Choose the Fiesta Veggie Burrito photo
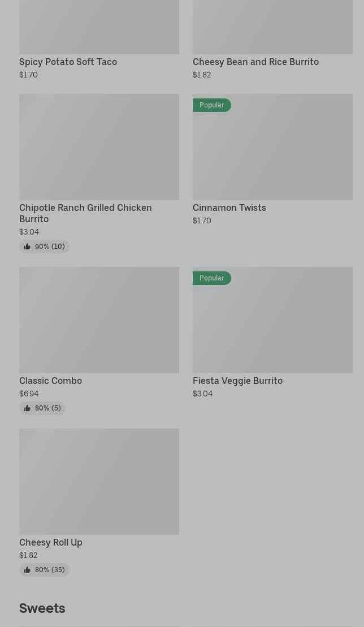 (x=272, y=326)
